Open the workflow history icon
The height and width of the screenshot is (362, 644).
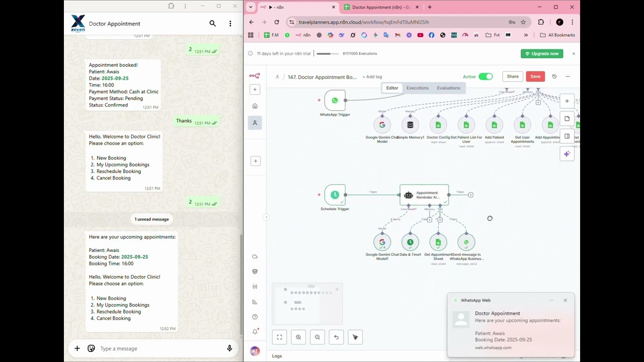tap(554, 76)
